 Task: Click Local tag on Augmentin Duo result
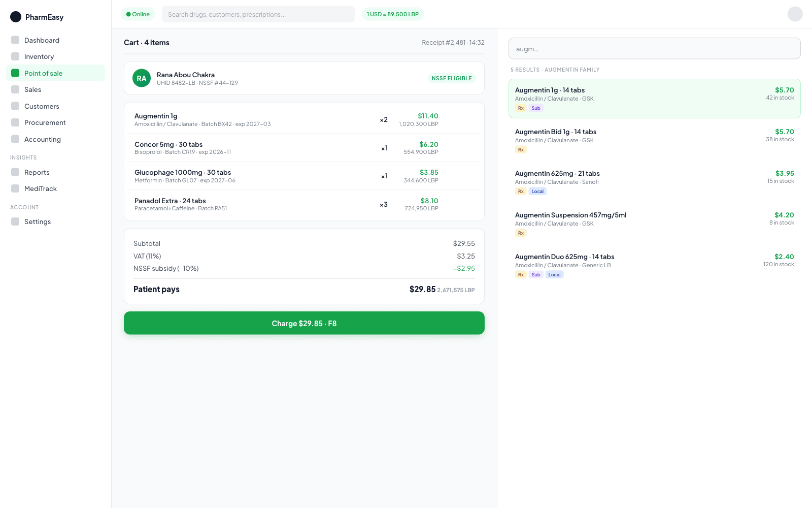pos(554,275)
